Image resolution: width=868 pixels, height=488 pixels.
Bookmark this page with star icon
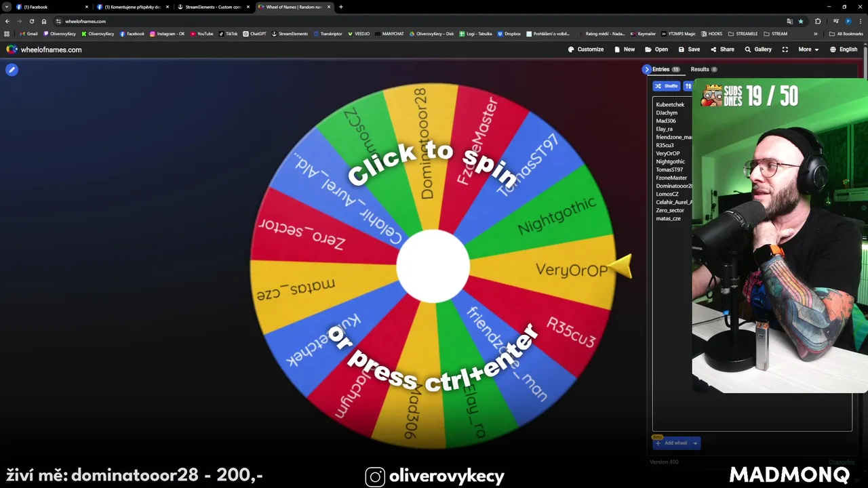pyautogui.click(x=800, y=21)
